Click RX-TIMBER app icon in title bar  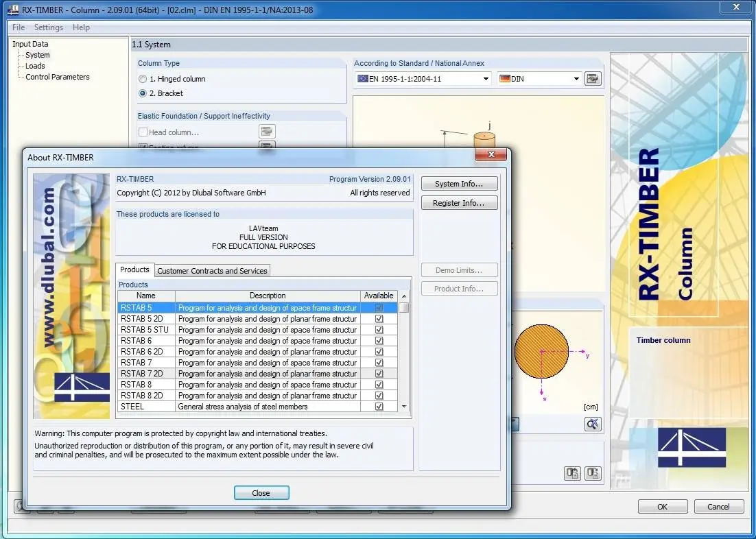[13, 10]
